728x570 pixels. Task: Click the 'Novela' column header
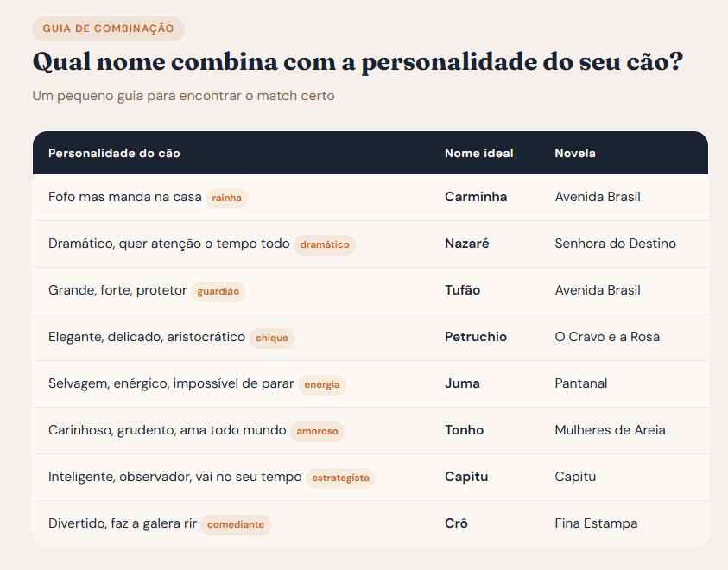point(574,153)
